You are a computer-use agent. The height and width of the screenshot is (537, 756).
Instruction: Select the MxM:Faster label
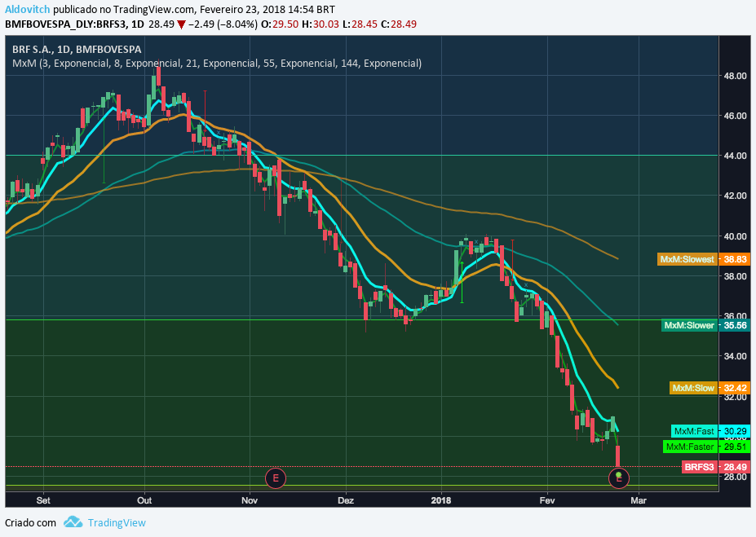[x=690, y=447]
